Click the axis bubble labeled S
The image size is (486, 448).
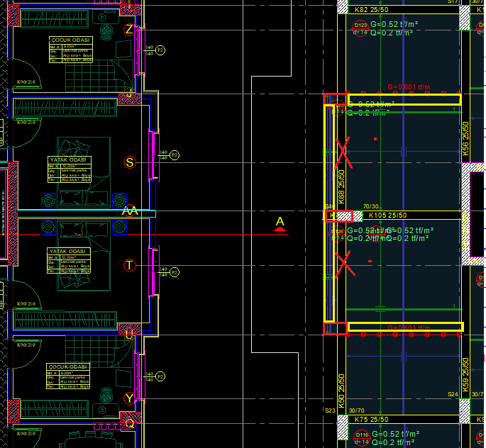pos(129,162)
